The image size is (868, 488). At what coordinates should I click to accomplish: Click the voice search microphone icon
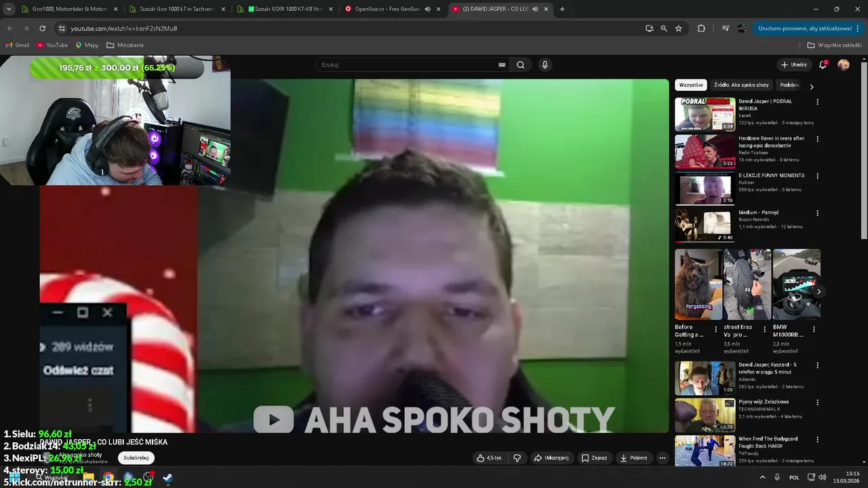tap(545, 65)
